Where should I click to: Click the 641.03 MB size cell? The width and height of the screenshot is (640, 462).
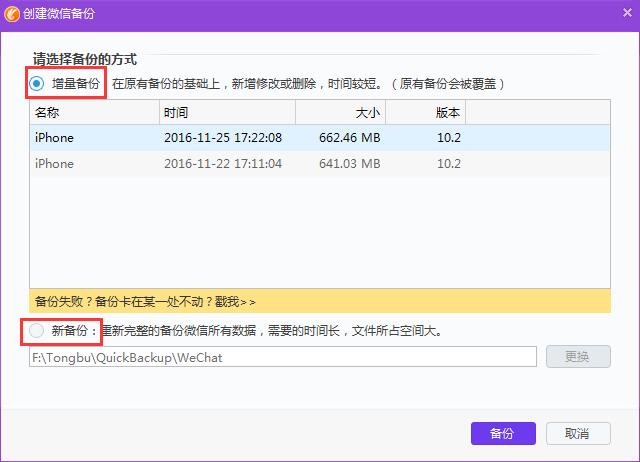click(350, 164)
